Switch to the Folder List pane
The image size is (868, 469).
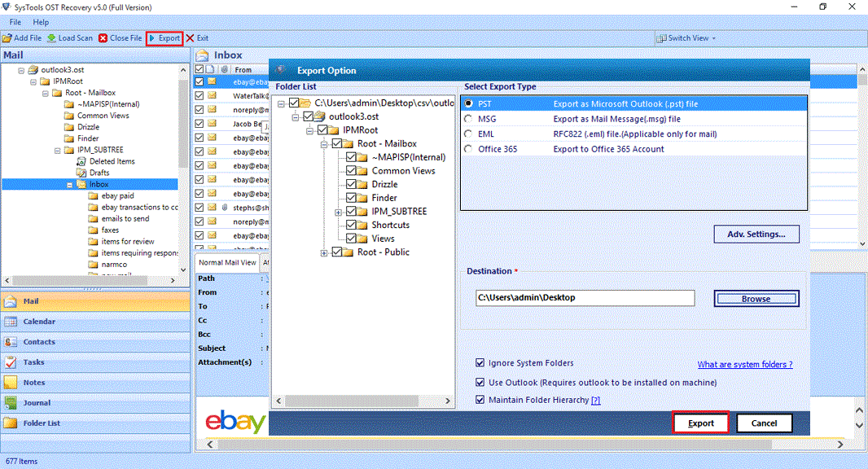tap(95, 423)
